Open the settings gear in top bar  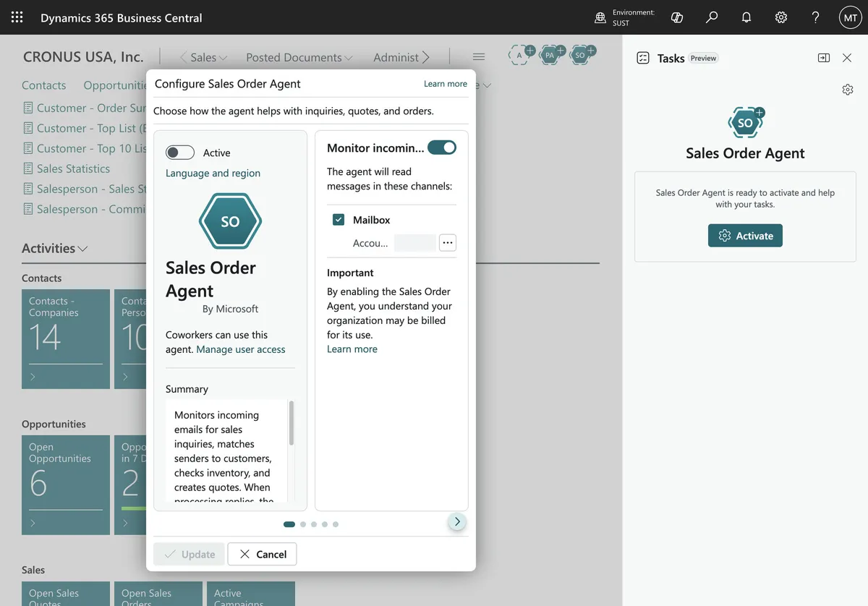(x=781, y=17)
